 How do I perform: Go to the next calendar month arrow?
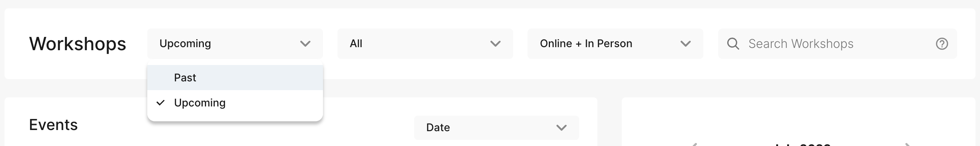(908, 144)
